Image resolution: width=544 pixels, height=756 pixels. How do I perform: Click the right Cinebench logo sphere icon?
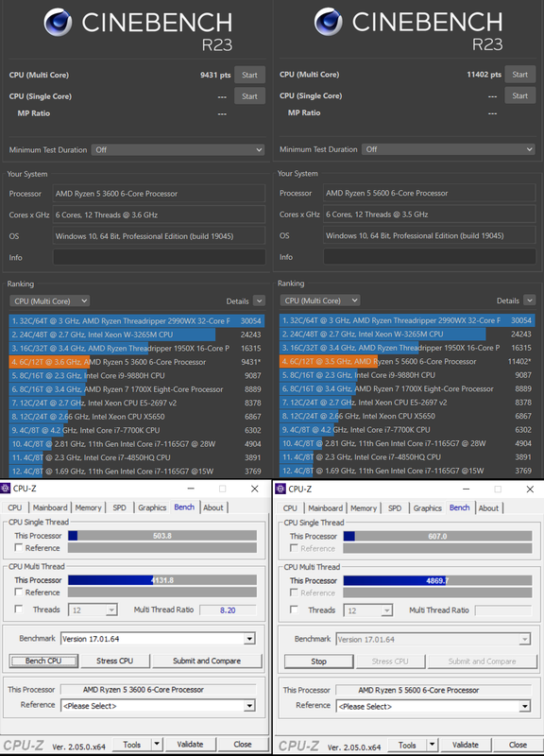point(329,22)
